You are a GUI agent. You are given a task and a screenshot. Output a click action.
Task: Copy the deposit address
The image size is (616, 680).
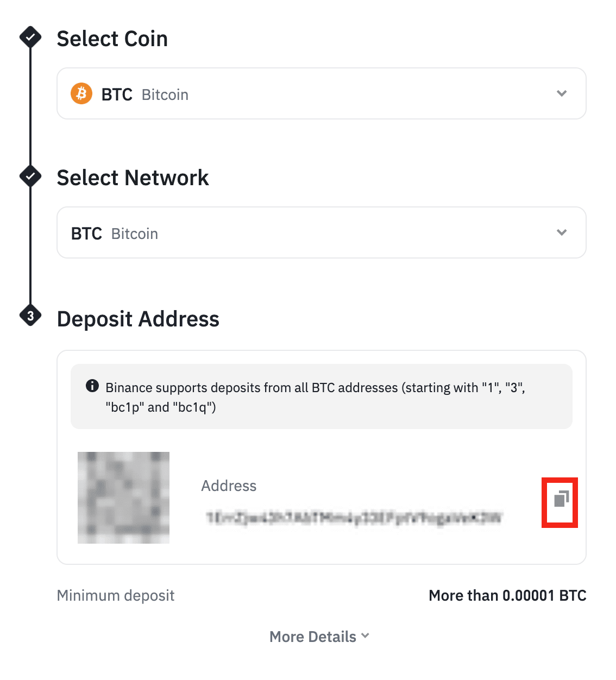click(561, 499)
